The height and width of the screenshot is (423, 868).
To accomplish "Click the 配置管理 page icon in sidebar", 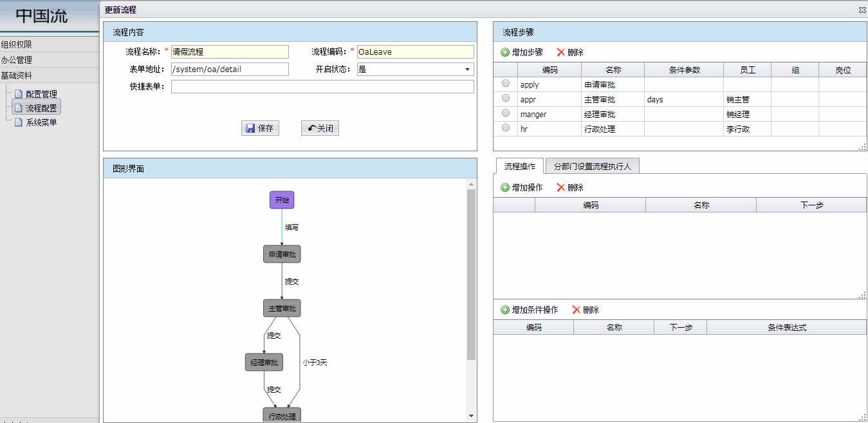I will pyautogui.click(x=19, y=94).
